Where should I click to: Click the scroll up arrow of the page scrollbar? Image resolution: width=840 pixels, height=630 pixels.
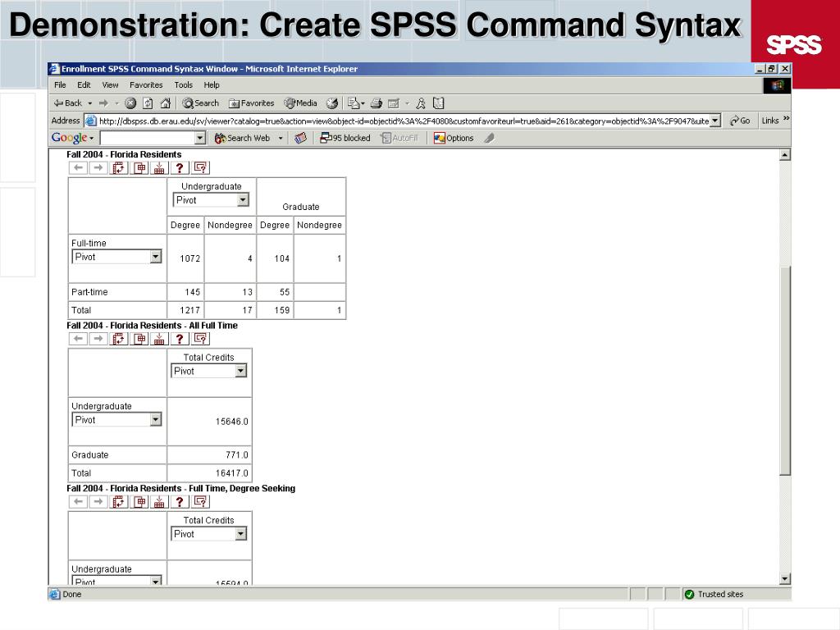pos(785,155)
